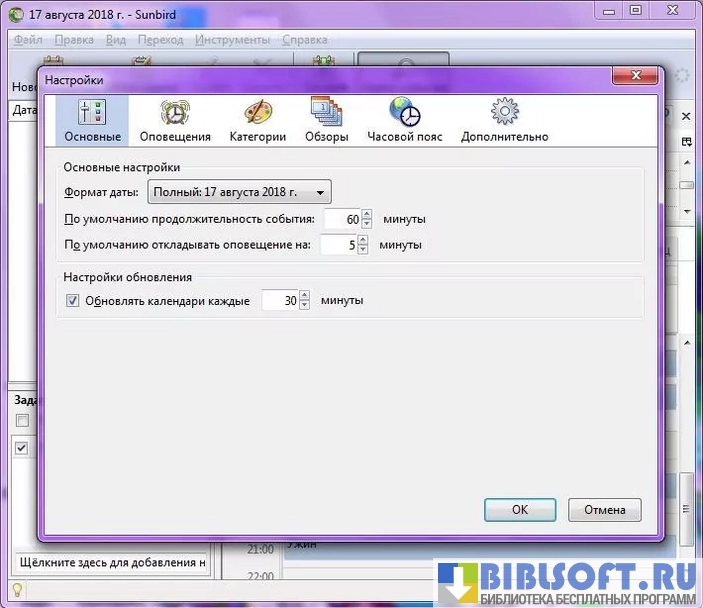
Task: Open the Файл menu
Action: (x=29, y=40)
